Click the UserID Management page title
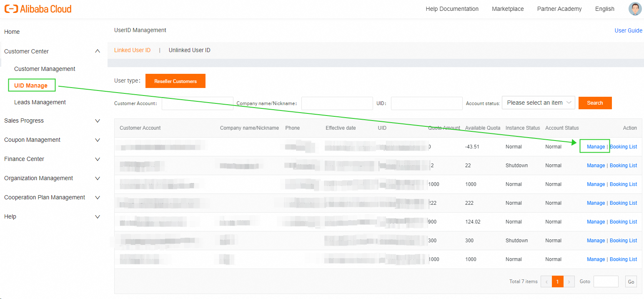644x299 pixels. [140, 30]
